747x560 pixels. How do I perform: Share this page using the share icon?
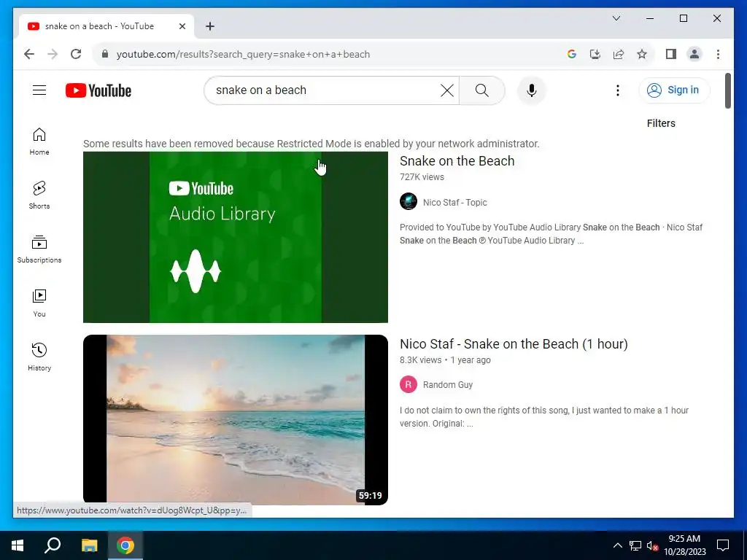(x=619, y=54)
